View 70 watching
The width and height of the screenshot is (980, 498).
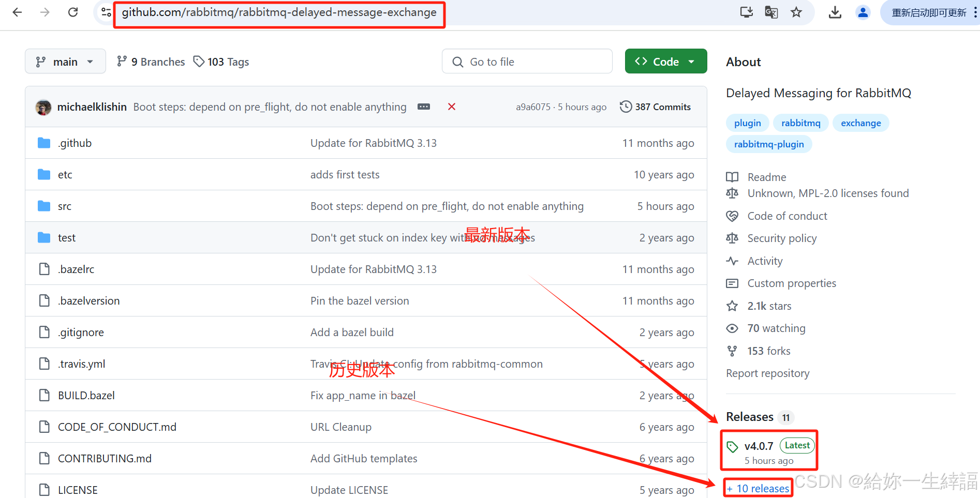pos(766,328)
